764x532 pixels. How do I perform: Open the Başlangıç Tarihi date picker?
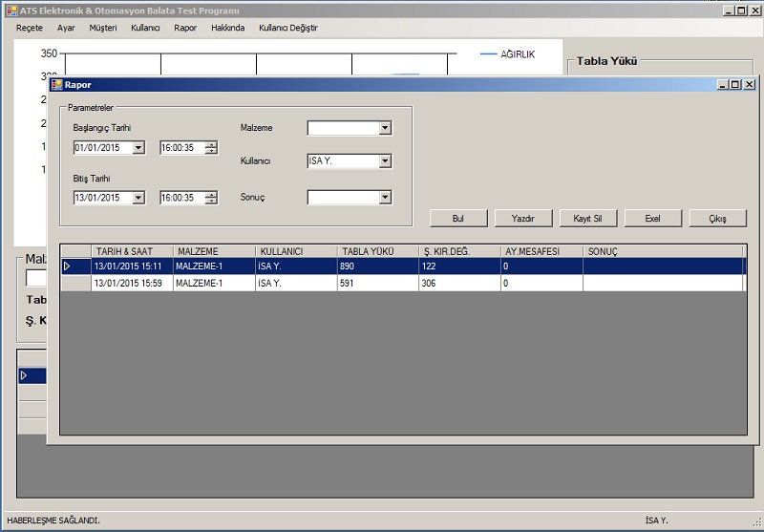click(138, 148)
